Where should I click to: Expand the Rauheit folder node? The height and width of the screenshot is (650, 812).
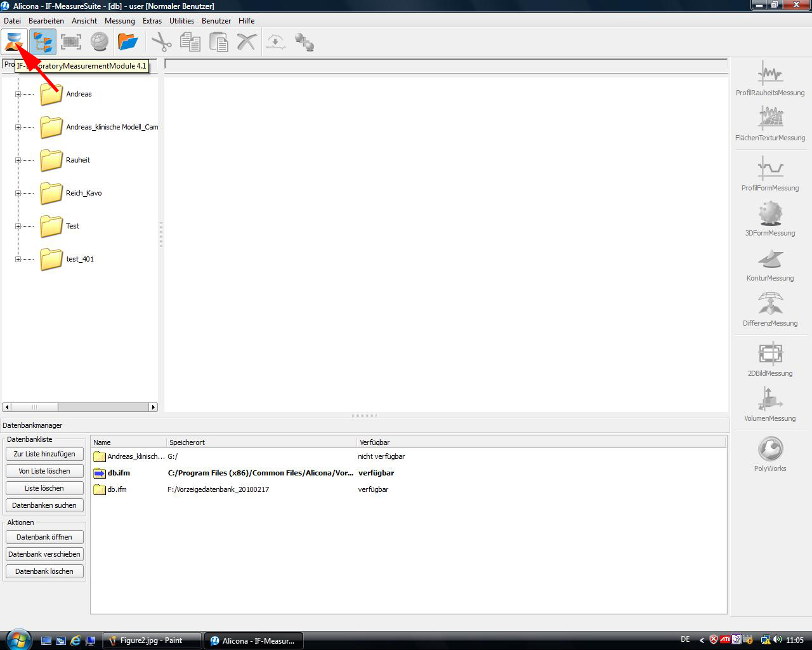pos(18,160)
